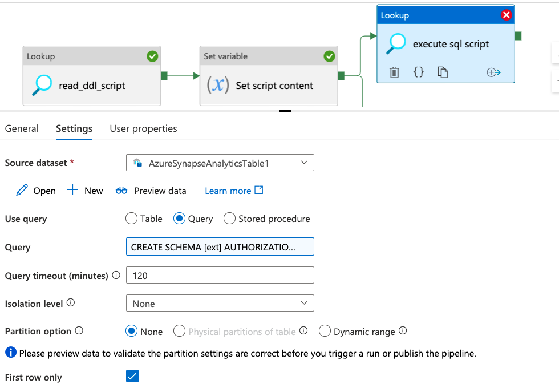Click add output arrow icon on execute sql script
Screen dimensions: 559x392
coord(494,72)
